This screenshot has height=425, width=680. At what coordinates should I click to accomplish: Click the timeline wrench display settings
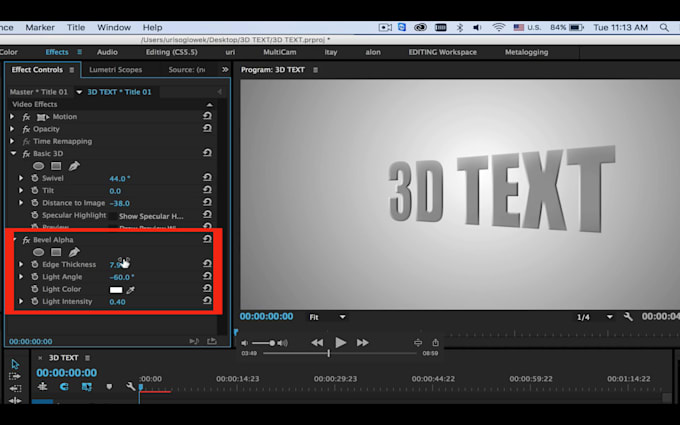130,387
